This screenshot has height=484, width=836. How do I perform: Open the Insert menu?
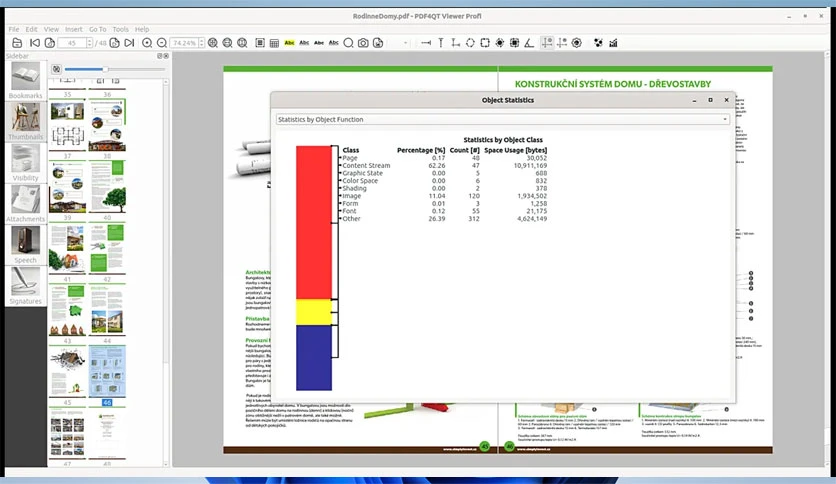click(x=74, y=29)
